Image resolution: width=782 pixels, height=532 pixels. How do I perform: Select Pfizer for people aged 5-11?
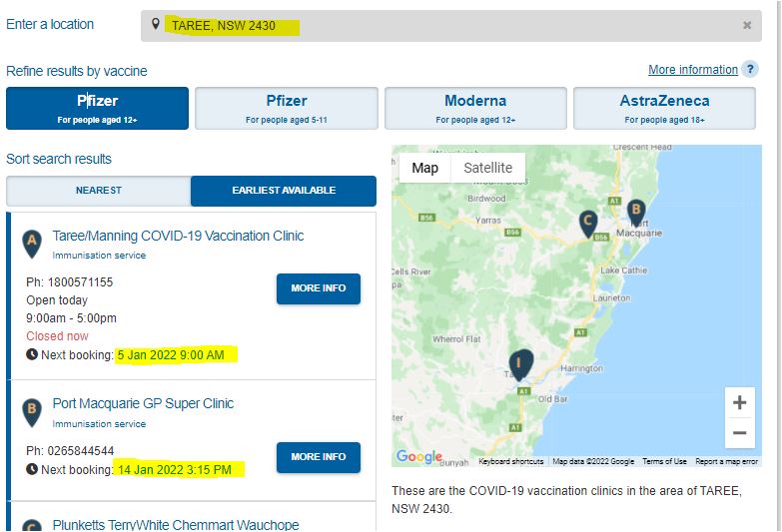(x=287, y=108)
